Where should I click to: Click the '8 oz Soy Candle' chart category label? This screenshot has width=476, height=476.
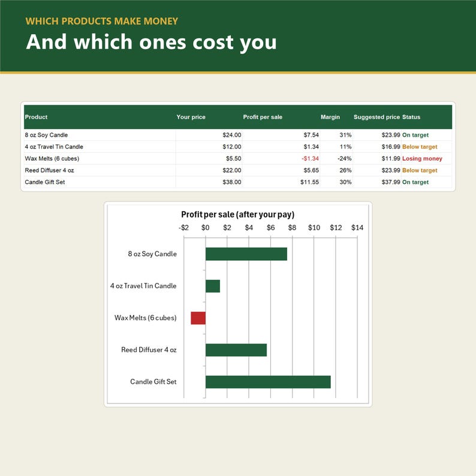coord(152,254)
